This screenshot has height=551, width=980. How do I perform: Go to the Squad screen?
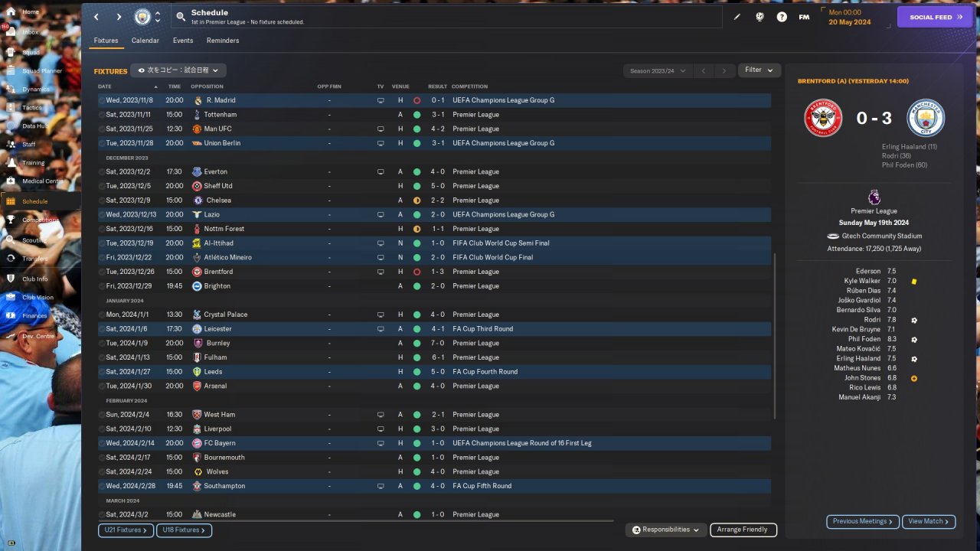click(31, 52)
